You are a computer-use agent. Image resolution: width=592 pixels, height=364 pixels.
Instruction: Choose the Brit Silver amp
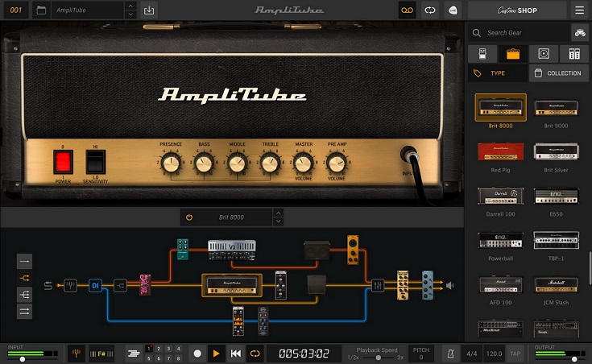556,151
